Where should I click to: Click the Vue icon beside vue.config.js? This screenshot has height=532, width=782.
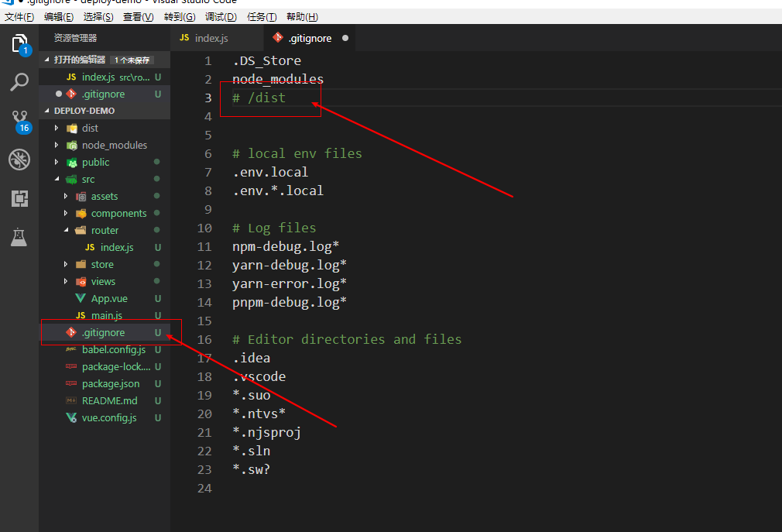pos(71,418)
